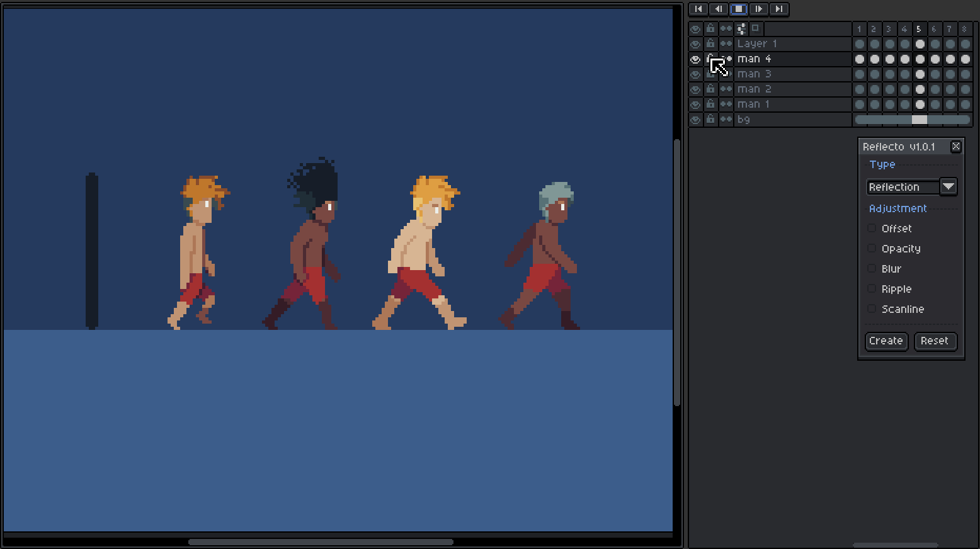The width and height of the screenshot is (980, 549).
Task: Select man 1 cel in frame 3
Action: tap(890, 105)
